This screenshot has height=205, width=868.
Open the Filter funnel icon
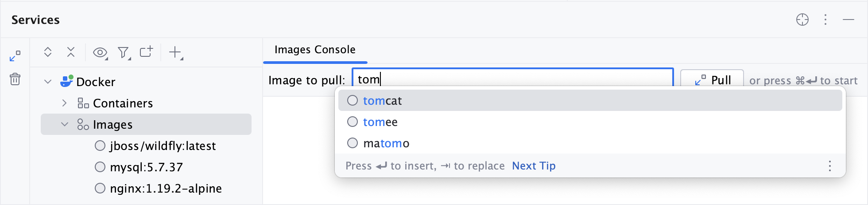tap(124, 53)
